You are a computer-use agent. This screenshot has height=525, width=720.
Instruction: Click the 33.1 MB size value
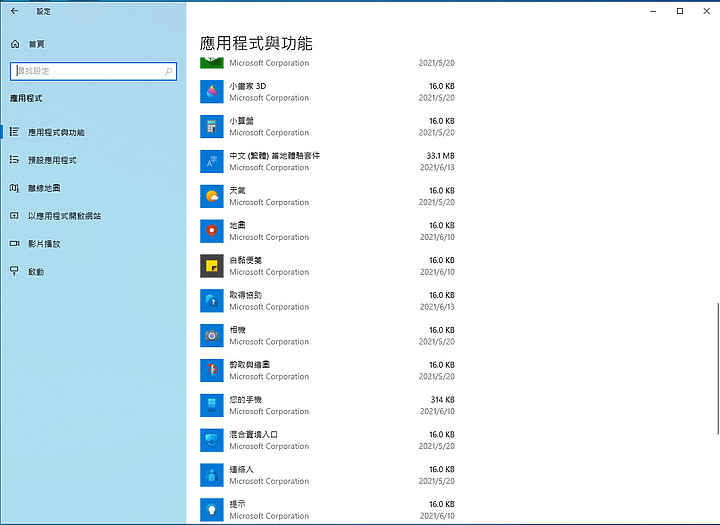[x=440, y=156]
